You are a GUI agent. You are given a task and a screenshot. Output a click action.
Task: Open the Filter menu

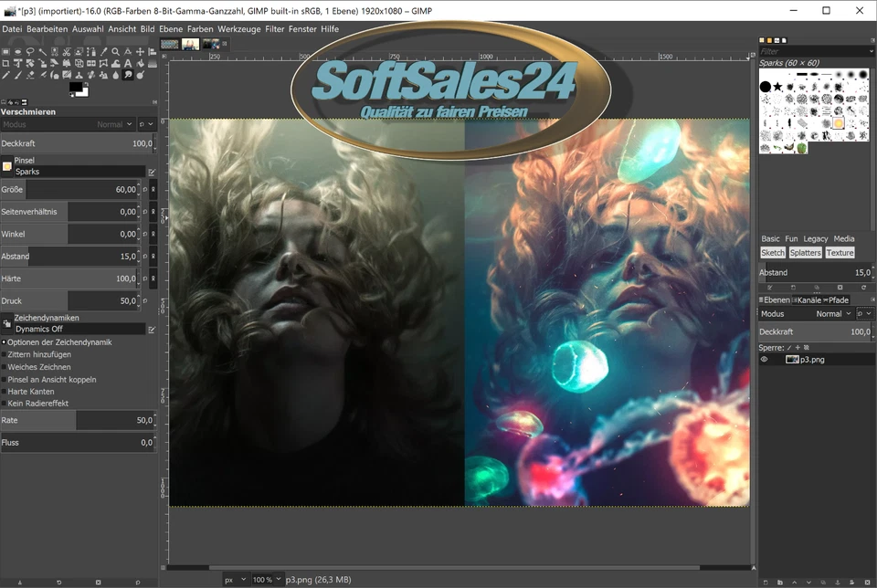[274, 29]
